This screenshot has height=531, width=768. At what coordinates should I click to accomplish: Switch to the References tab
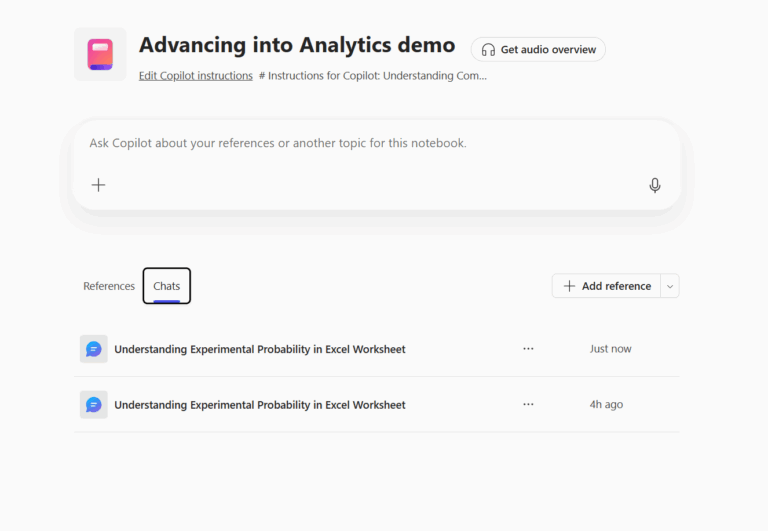pyautogui.click(x=109, y=286)
